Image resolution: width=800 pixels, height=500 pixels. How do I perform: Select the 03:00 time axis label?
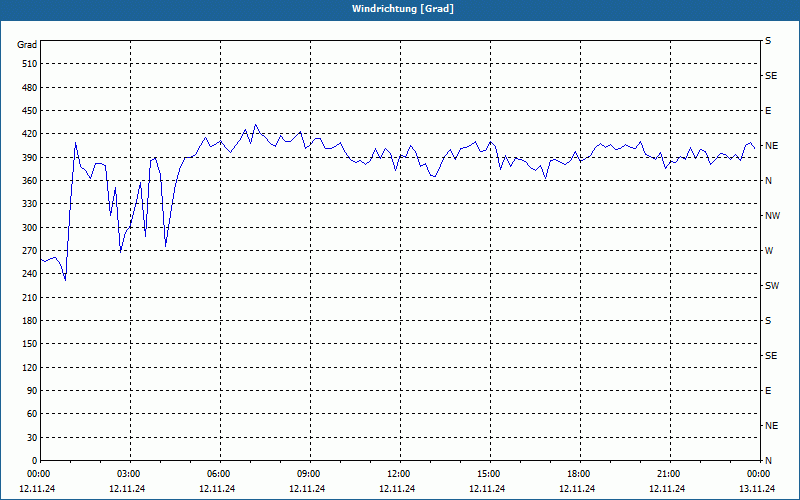point(130,474)
